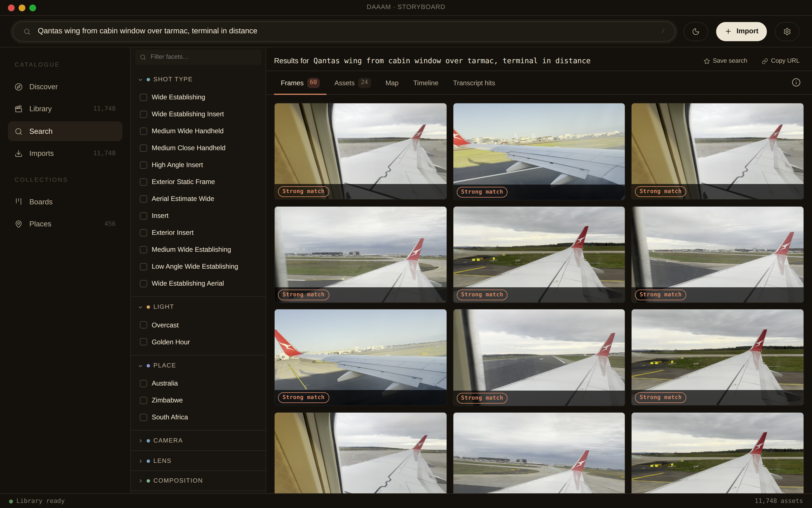Viewport: 812px width, 508px height.
Task: Check Wide Establishing Aerial facet
Action: tap(143, 284)
